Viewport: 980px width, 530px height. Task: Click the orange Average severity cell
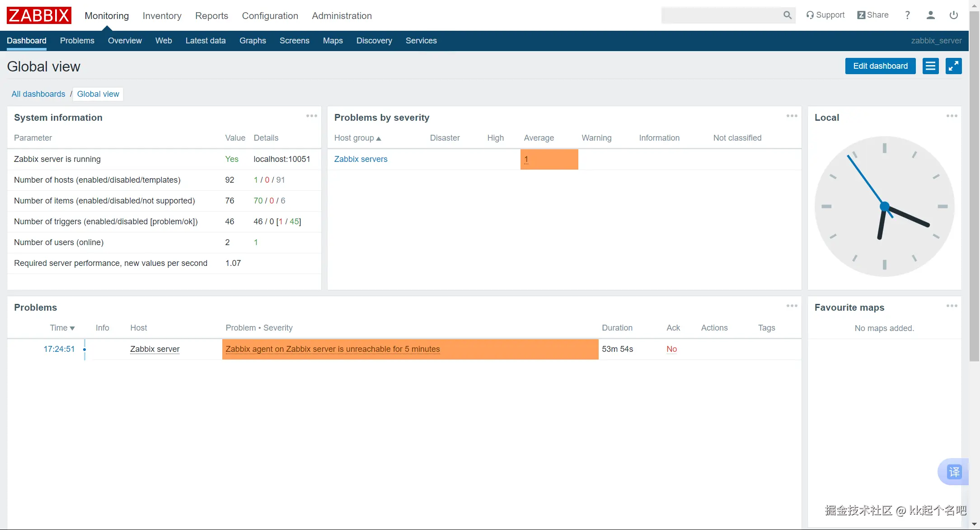[549, 159]
